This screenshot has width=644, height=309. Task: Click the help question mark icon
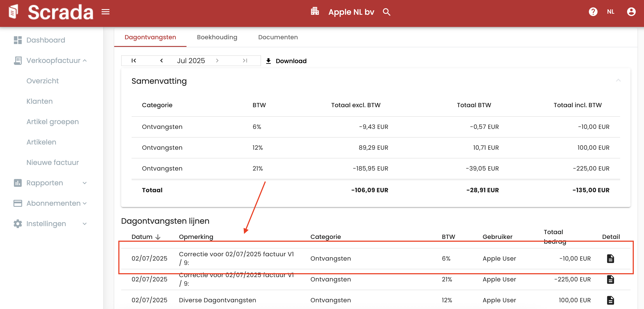tap(593, 12)
